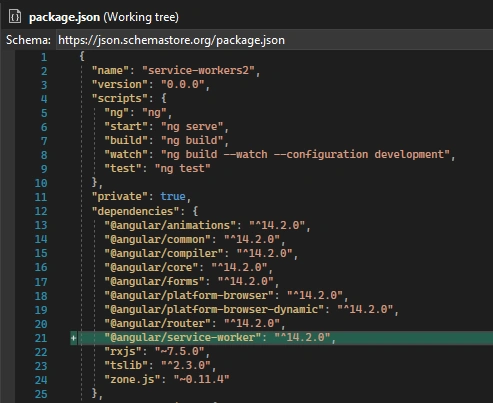This screenshot has height=403, width=493.
Task: Click the "^14.2.0" value on the animations line
Action: pos(277,225)
